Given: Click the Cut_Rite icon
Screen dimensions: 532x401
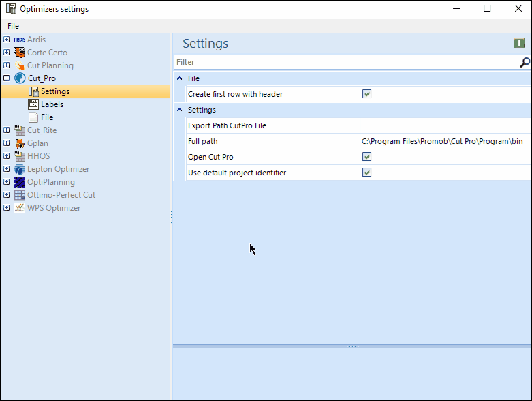Looking at the screenshot, I should [20, 130].
